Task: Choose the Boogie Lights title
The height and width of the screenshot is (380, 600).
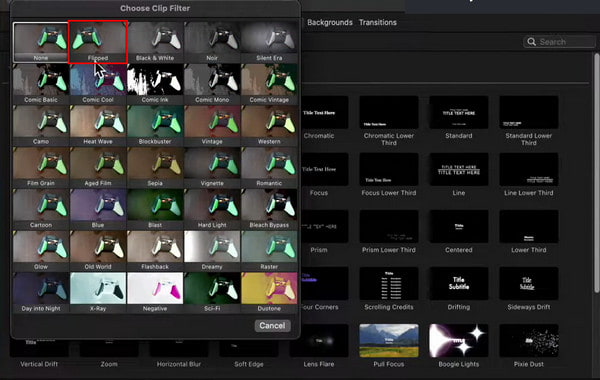Action: [x=458, y=346]
